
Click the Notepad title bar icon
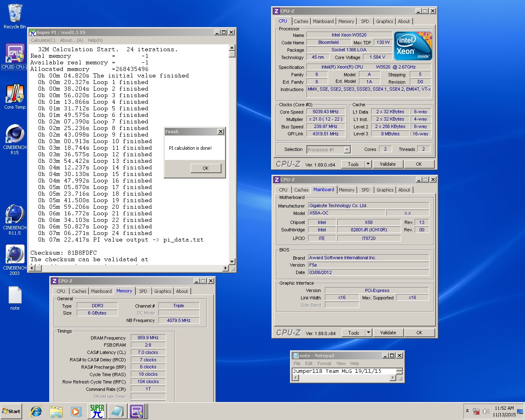295,356
